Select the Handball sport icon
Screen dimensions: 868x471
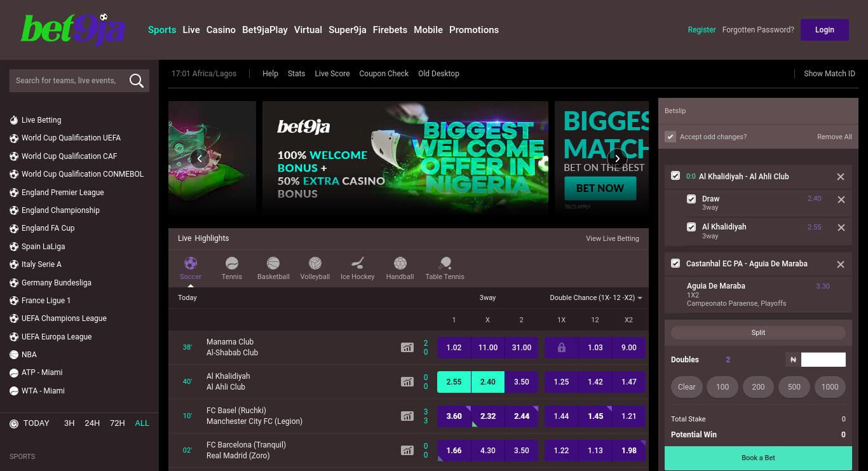point(400,263)
